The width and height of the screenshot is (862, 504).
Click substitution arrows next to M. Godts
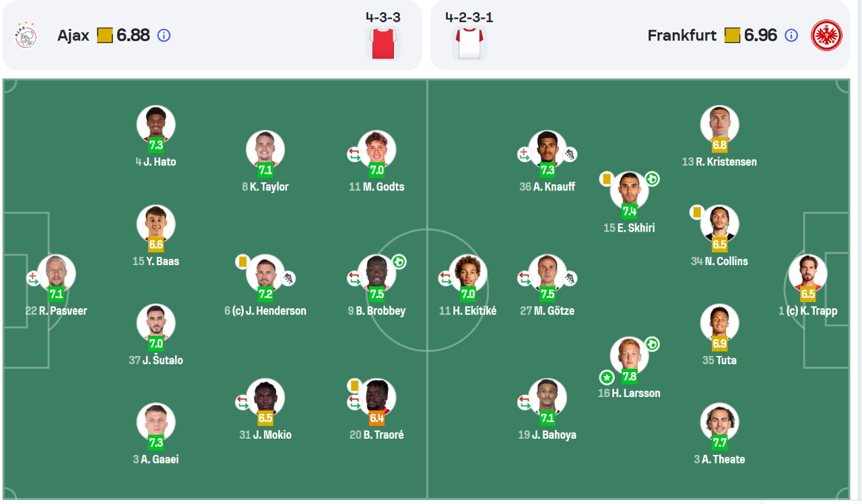(354, 154)
